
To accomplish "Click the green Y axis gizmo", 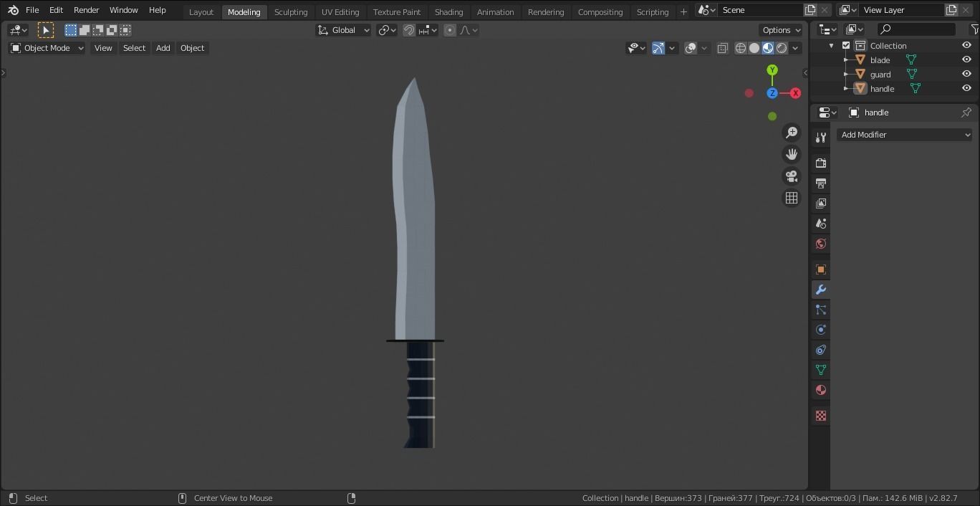I will coord(772,70).
